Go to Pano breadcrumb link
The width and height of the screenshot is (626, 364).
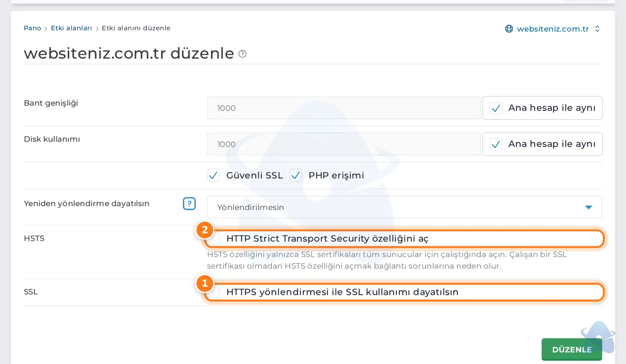(32, 28)
